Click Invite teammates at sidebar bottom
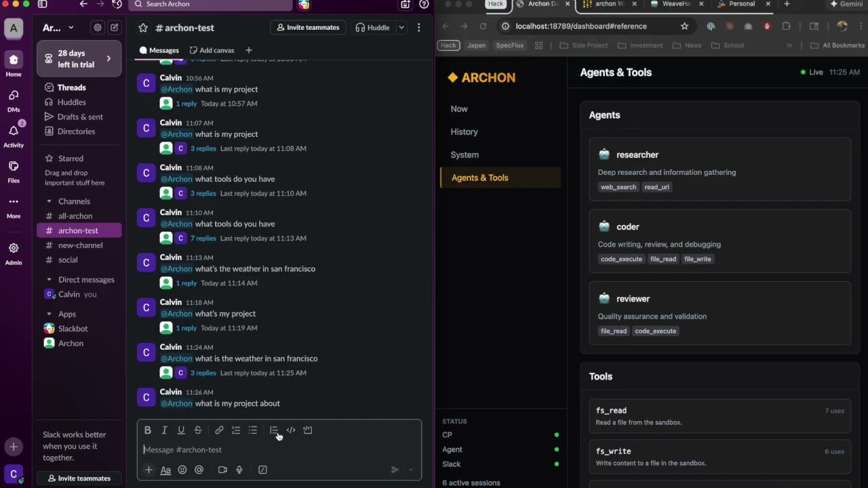The width and height of the screenshot is (868, 488). click(x=79, y=479)
